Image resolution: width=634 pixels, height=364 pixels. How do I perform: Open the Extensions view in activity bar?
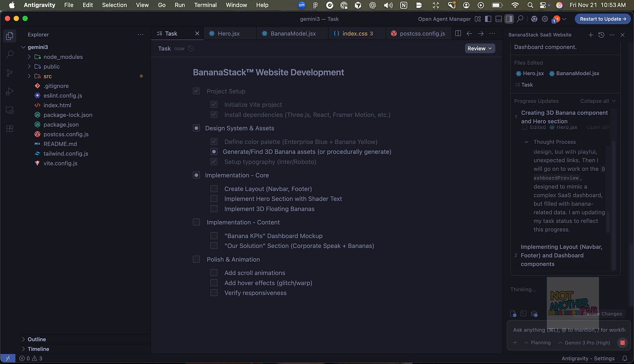(x=10, y=129)
